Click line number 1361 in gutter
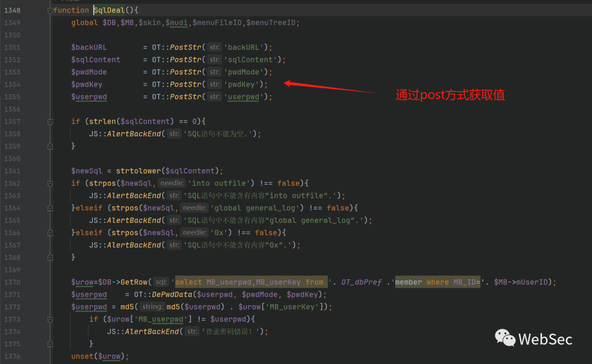The image size is (592, 364). pyautogui.click(x=12, y=171)
